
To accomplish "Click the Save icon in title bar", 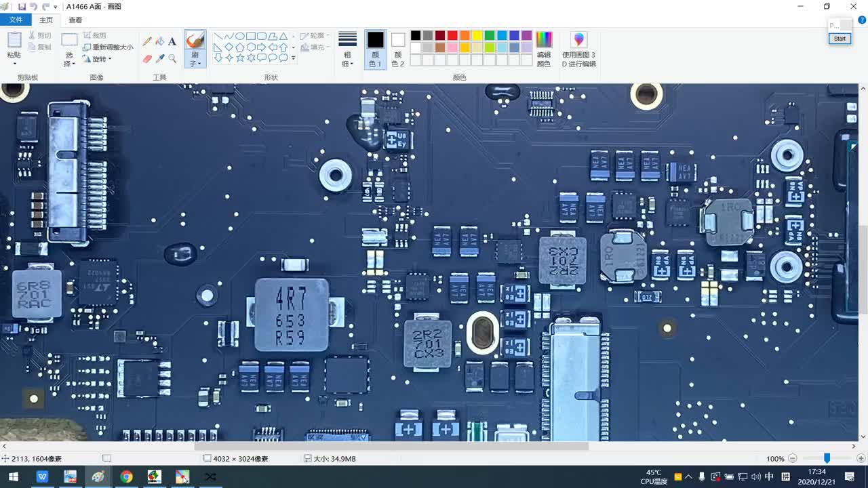I will pyautogui.click(x=22, y=7).
